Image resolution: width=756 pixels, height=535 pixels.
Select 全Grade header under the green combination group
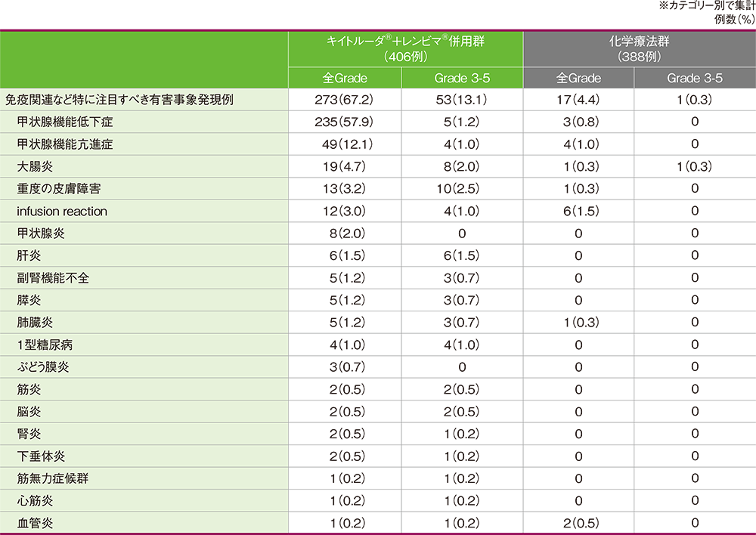pyautogui.click(x=345, y=79)
